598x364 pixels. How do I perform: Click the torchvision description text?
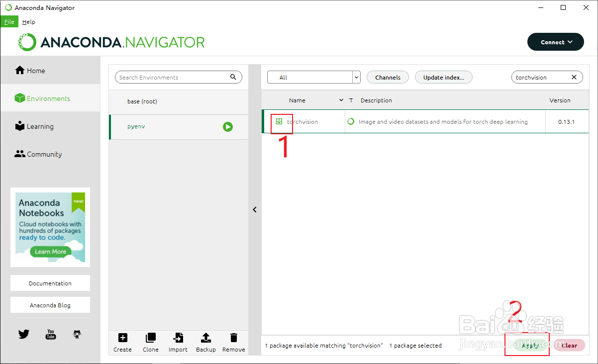pyautogui.click(x=443, y=122)
